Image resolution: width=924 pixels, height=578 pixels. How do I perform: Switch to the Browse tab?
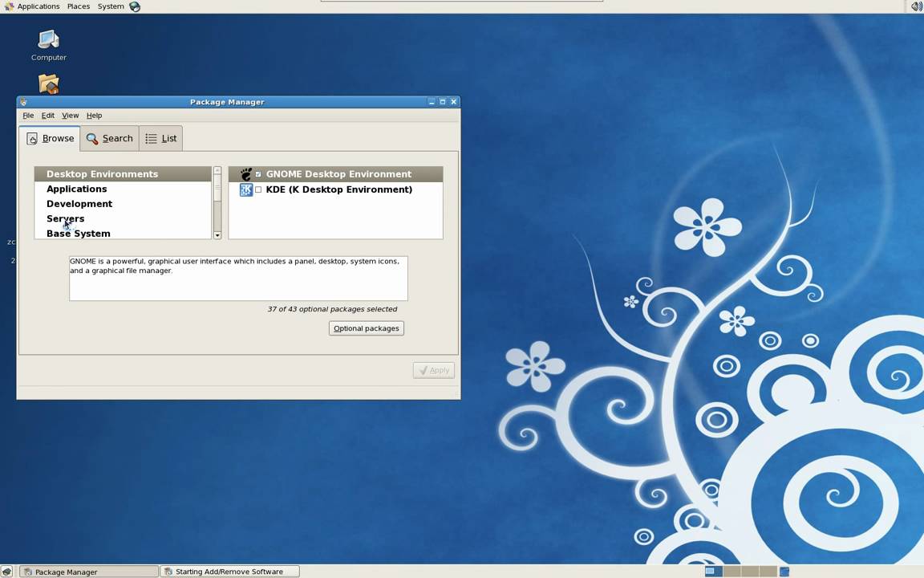pos(50,138)
